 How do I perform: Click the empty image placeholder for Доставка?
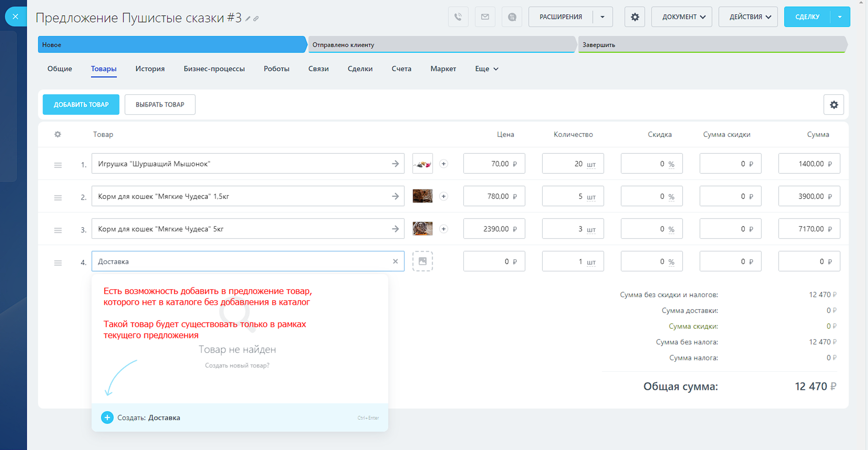coord(422,261)
